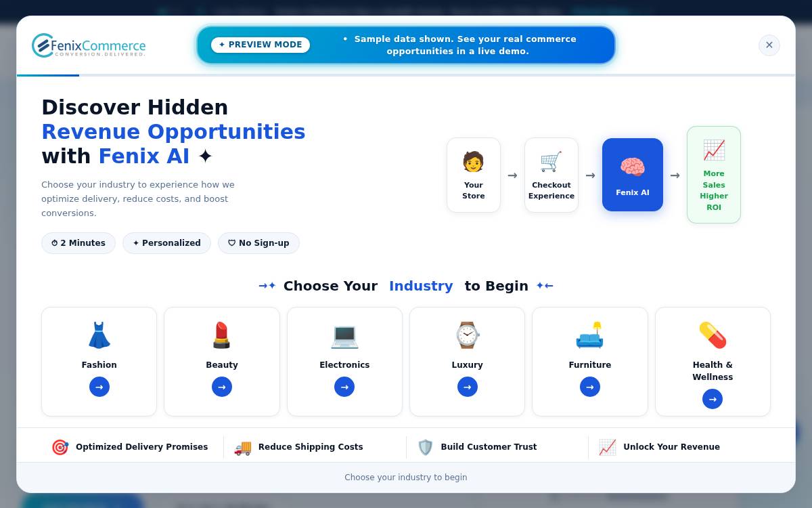
Task: Select the Electronics laptop icon
Action: click(x=344, y=335)
